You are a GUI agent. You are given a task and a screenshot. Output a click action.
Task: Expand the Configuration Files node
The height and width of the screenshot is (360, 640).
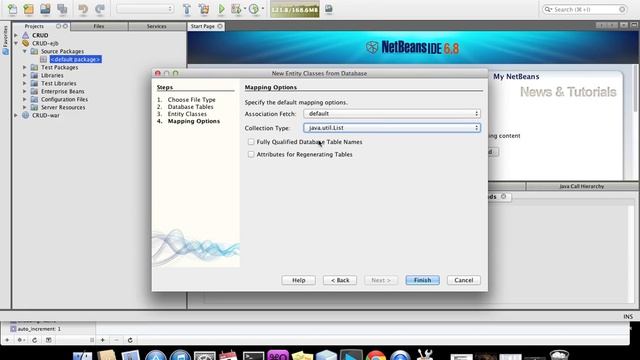click(25, 99)
